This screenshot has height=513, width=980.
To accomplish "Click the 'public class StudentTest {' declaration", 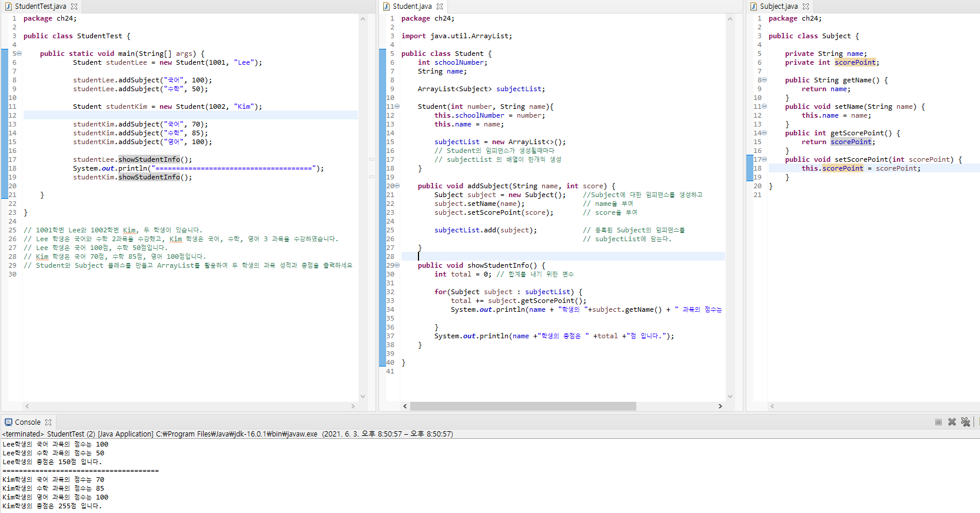I will pos(77,36).
